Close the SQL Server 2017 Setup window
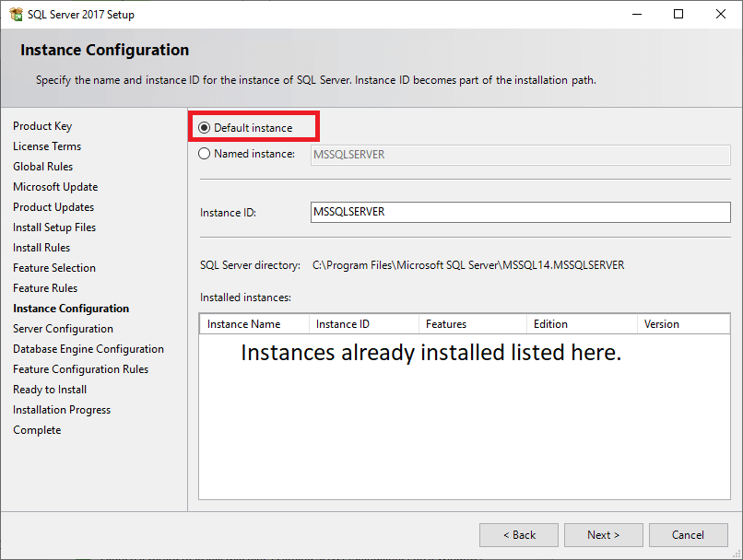The height and width of the screenshot is (560, 743). 721,14
